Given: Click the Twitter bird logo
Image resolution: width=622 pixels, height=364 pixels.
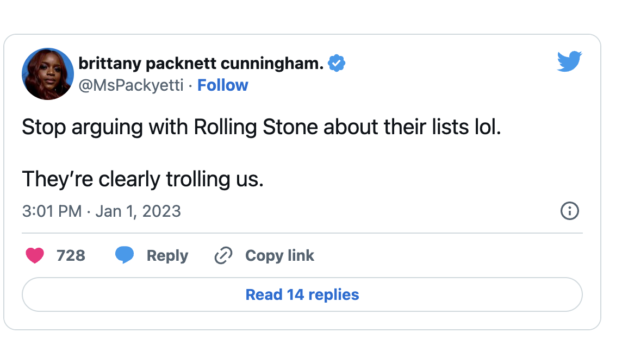Looking at the screenshot, I should coord(569,61).
